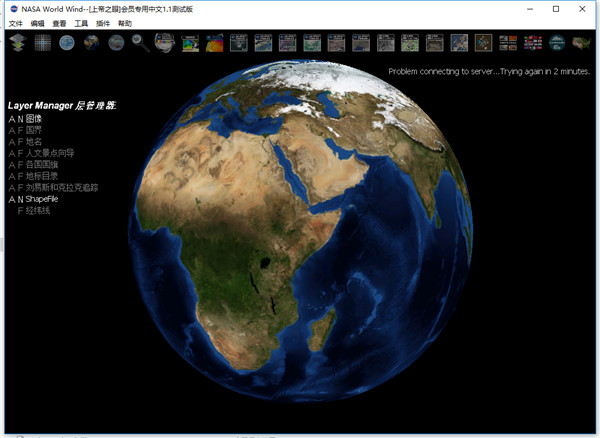Click the 'Problem connecting to server' message

[x=489, y=72]
